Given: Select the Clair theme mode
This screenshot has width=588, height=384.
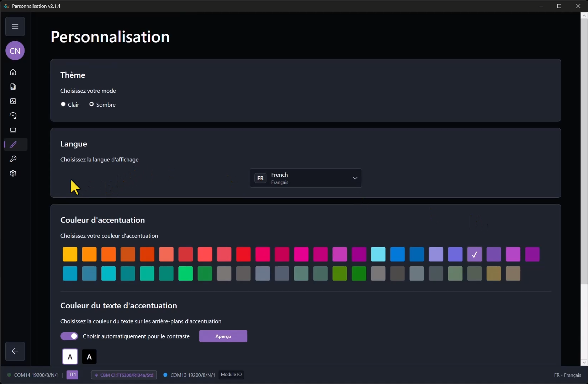Looking at the screenshot, I should (x=63, y=104).
